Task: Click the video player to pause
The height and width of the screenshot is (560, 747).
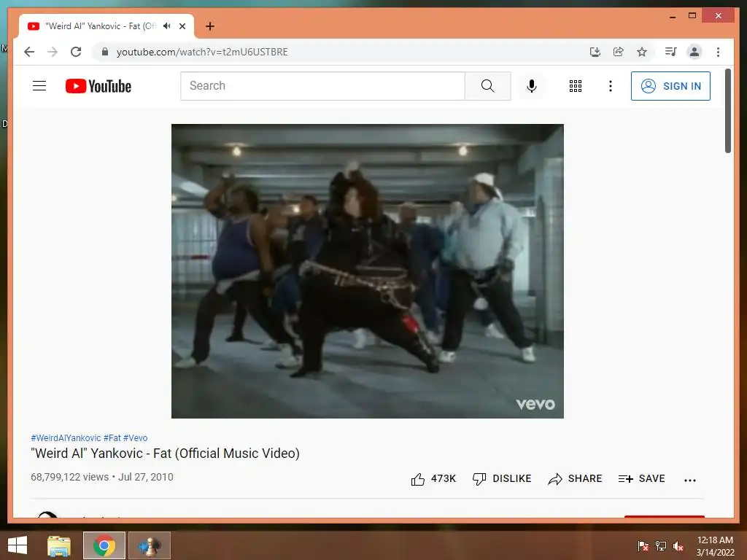Action: tap(368, 271)
